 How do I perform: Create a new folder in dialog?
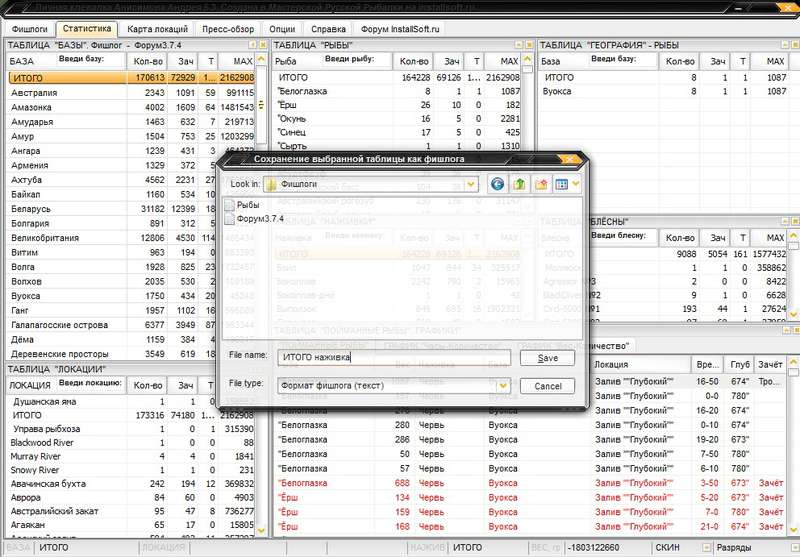[x=541, y=184]
